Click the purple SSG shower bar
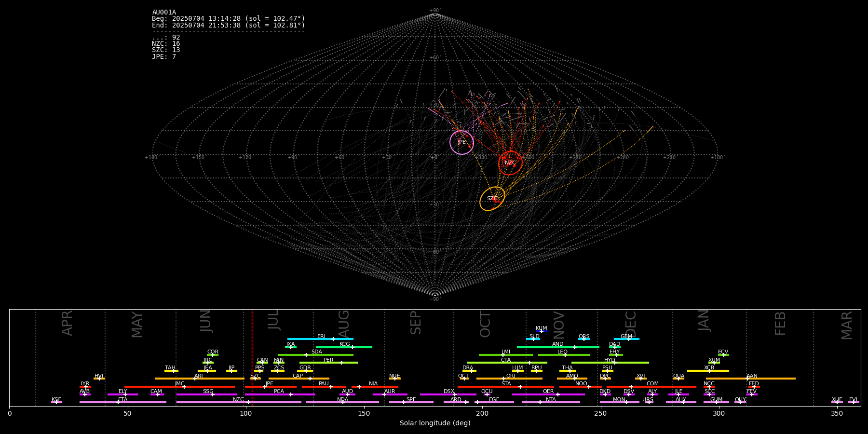Viewport: 868px width, 434px height. pyautogui.click(x=206, y=394)
